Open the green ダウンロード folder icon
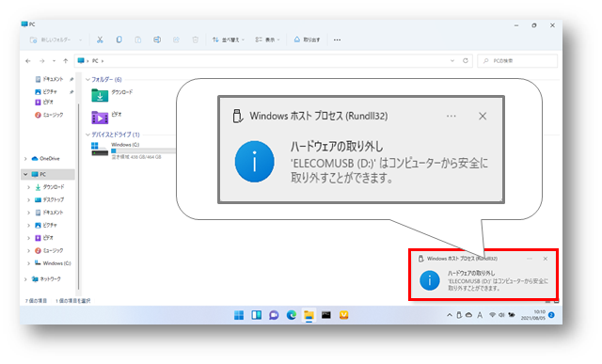602x364 pixels. 100,95
